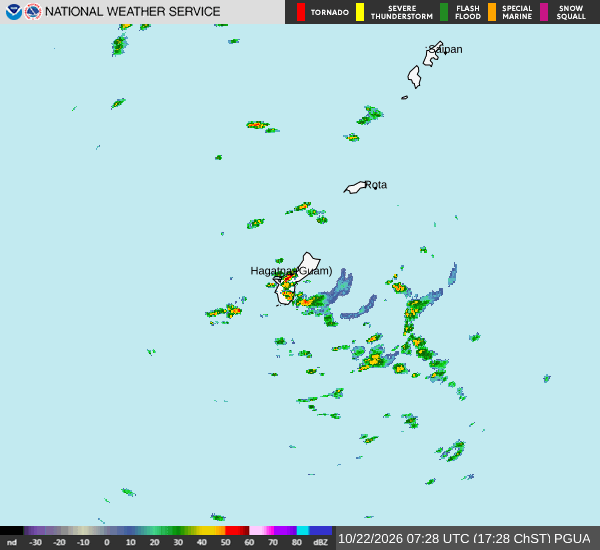Click the TORNADO legend label

(330, 13)
